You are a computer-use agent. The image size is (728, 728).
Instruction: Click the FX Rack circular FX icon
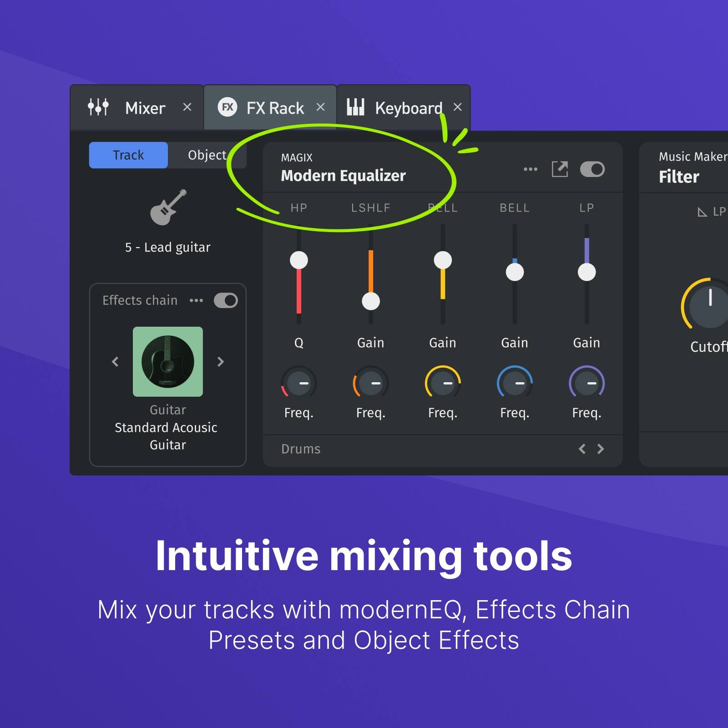[x=228, y=107]
